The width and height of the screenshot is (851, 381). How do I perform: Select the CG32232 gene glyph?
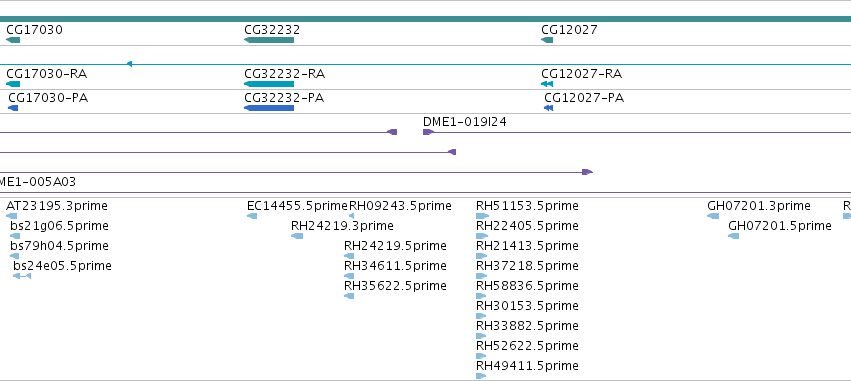(269, 40)
